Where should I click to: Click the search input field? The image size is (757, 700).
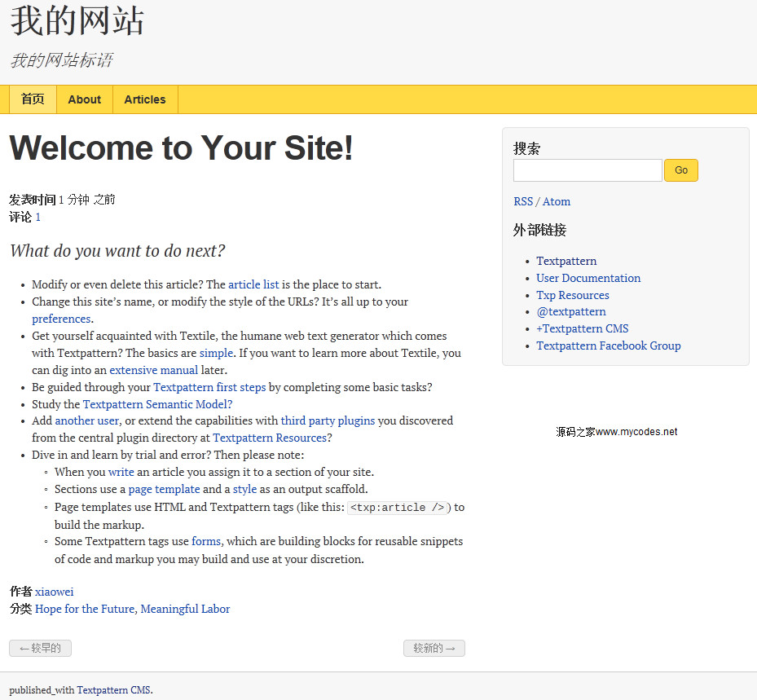[x=588, y=170]
